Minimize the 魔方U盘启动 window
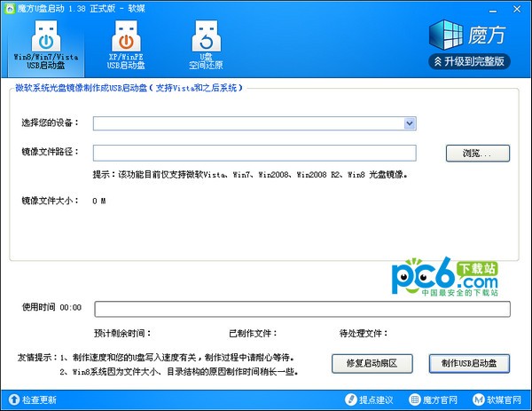This screenshot has height=411, width=532. pos(493,11)
